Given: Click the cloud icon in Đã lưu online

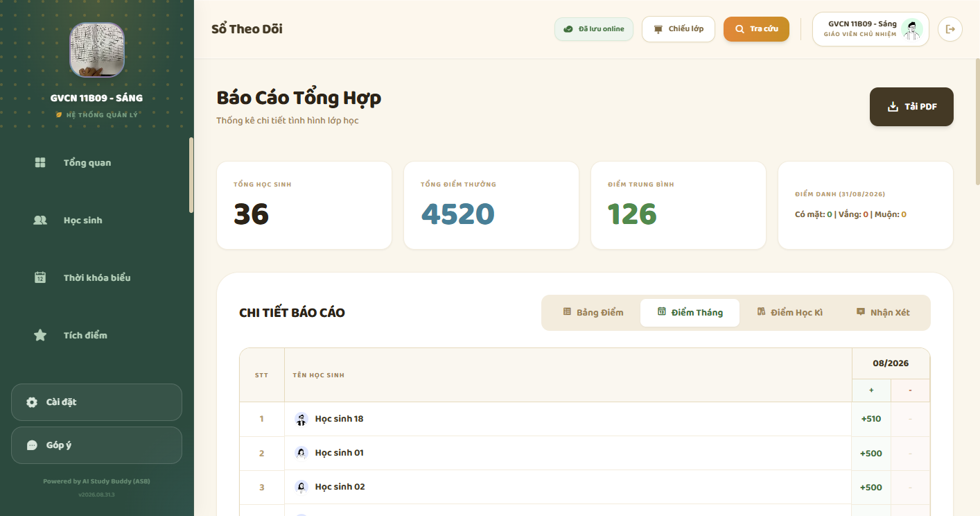Looking at the screenshot, I should coord(568,29).
